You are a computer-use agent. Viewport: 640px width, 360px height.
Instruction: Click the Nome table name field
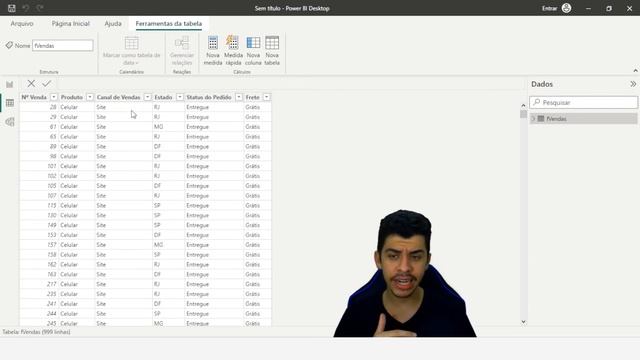[62, 46]
